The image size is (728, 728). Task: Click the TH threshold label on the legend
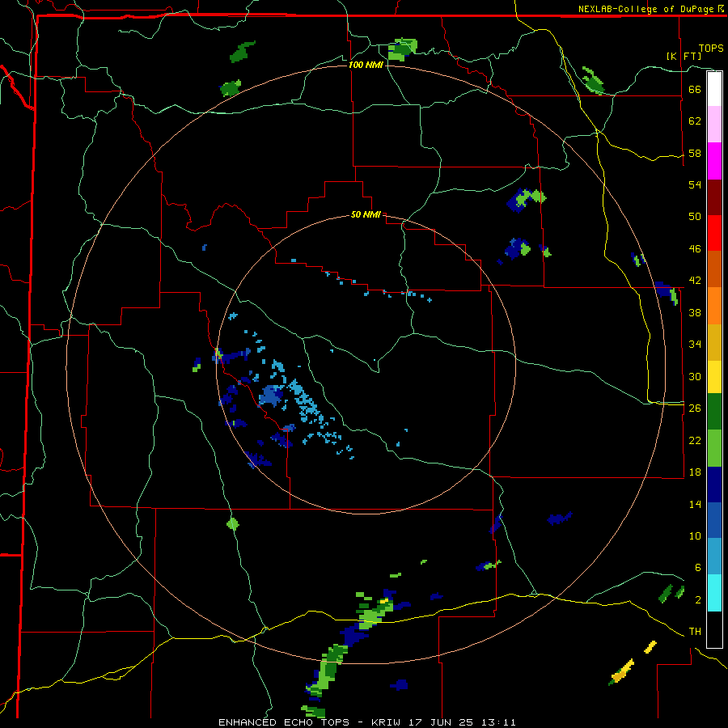[x=695, y=632]
